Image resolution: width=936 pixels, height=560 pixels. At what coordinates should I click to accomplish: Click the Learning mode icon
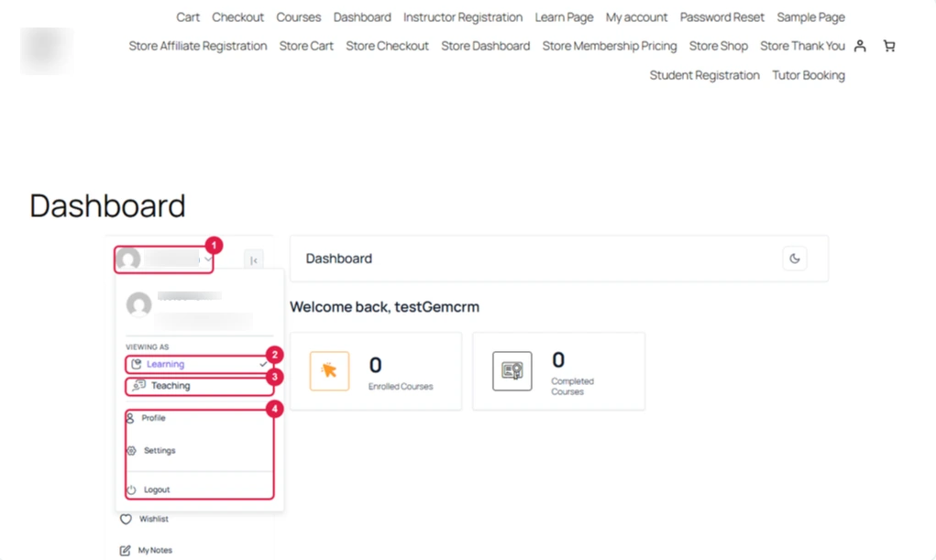[136, 364]
